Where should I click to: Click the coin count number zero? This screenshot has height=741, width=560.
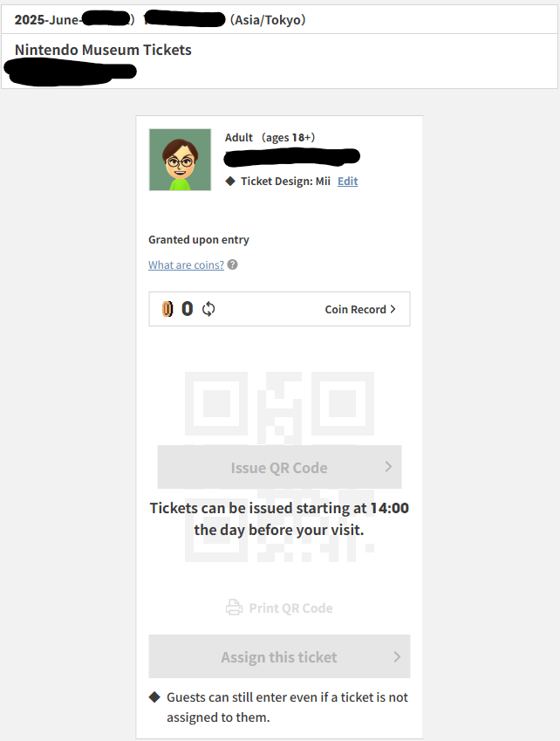(x=188, y=309)
